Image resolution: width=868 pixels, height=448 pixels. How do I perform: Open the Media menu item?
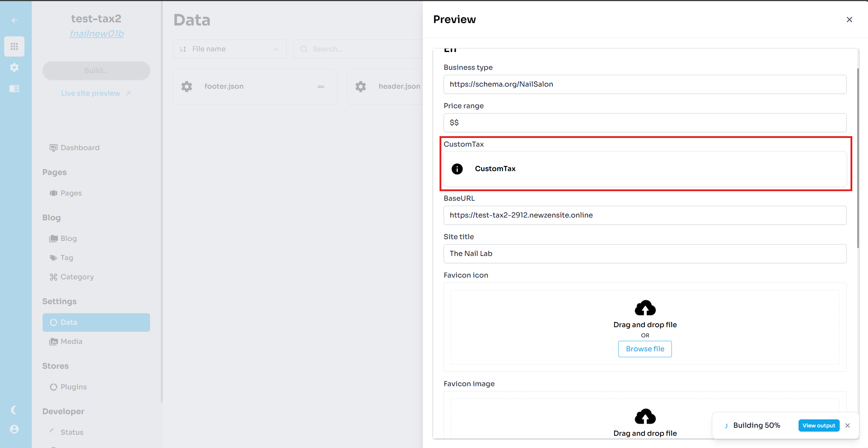[x=71, y=341]
